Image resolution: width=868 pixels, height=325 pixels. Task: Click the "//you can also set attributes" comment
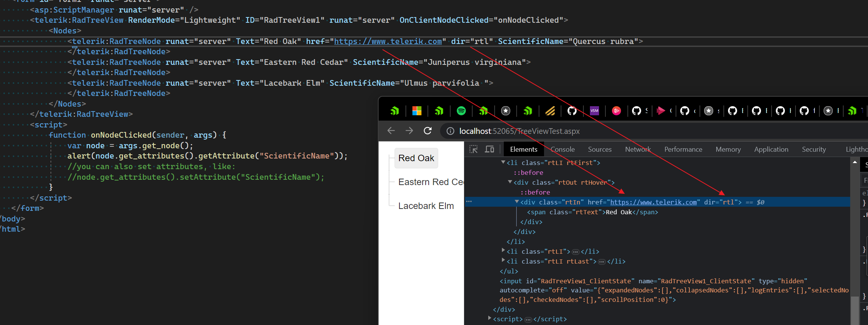tap(151, 166)
